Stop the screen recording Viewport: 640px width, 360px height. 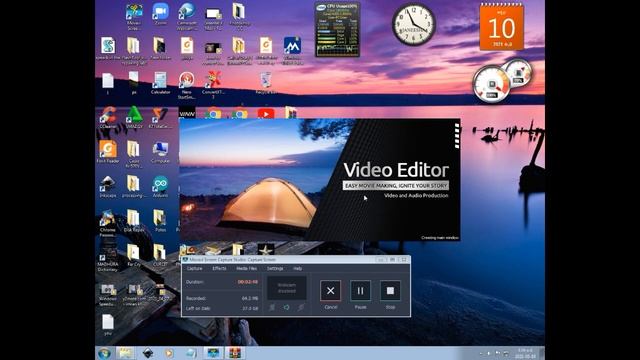click(x=390, y=291)
